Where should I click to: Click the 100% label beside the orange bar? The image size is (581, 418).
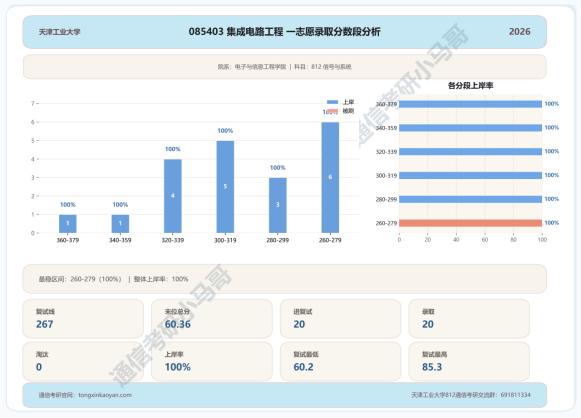tap(552, 223)
